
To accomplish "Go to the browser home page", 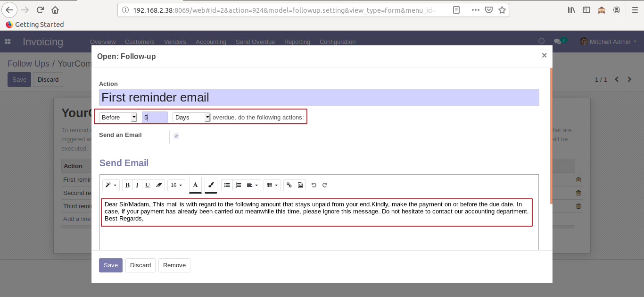I will point(55,9).
